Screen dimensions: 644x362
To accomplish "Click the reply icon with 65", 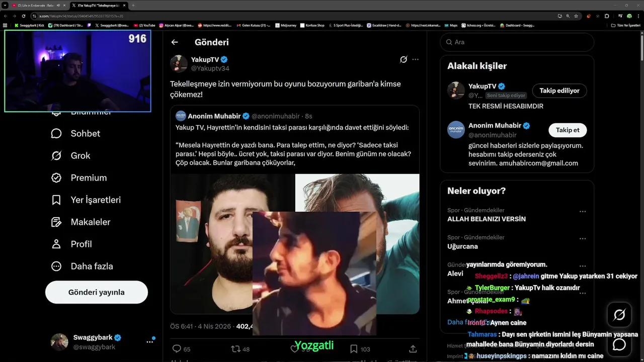I will 177,349.
